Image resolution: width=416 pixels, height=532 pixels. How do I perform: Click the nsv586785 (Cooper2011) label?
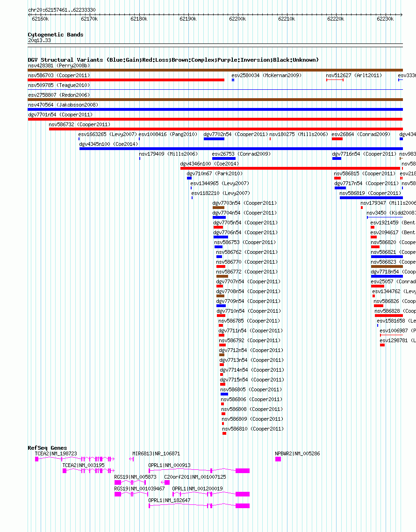pyautogui.click(x=250, y=321)
